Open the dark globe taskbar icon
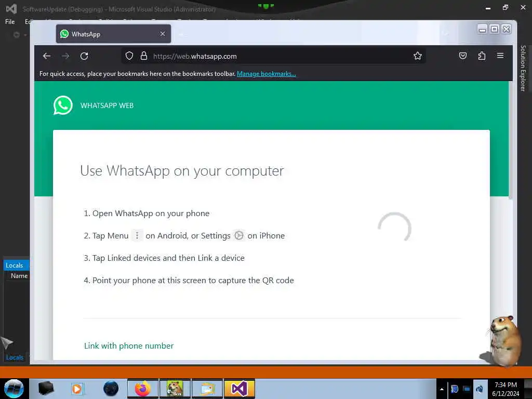Viewport: 532px width, 399px height. coord(111,389)
